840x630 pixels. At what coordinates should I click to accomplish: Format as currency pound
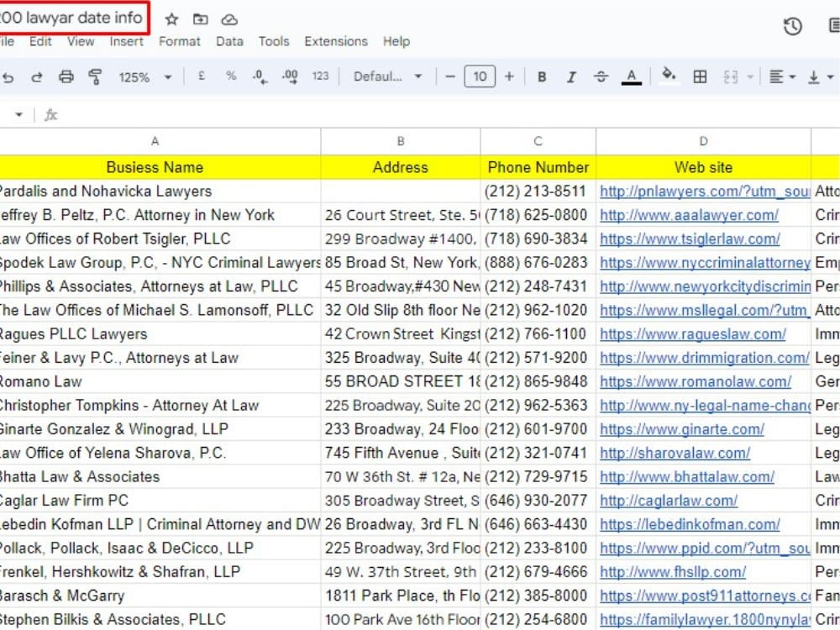pyautogui.click(x=202, y=76)
